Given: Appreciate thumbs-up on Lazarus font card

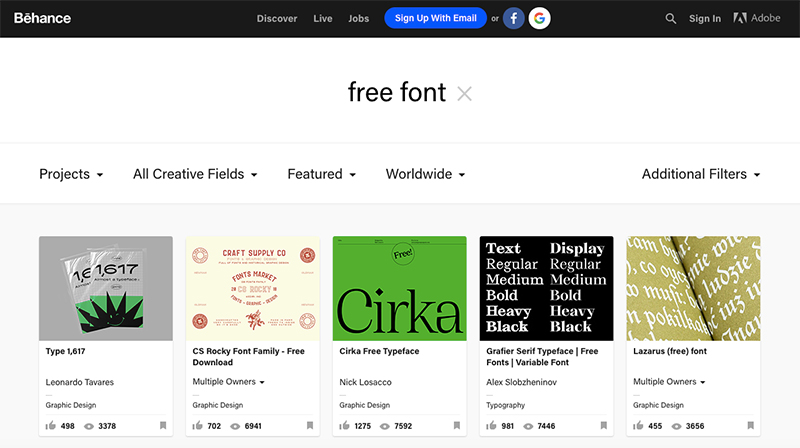Looking at the screenshot, I should (638, 426).
